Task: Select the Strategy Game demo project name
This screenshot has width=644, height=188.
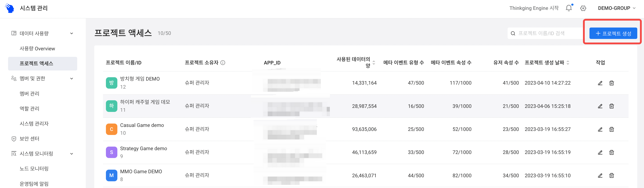Action: [x=144, y=148]
